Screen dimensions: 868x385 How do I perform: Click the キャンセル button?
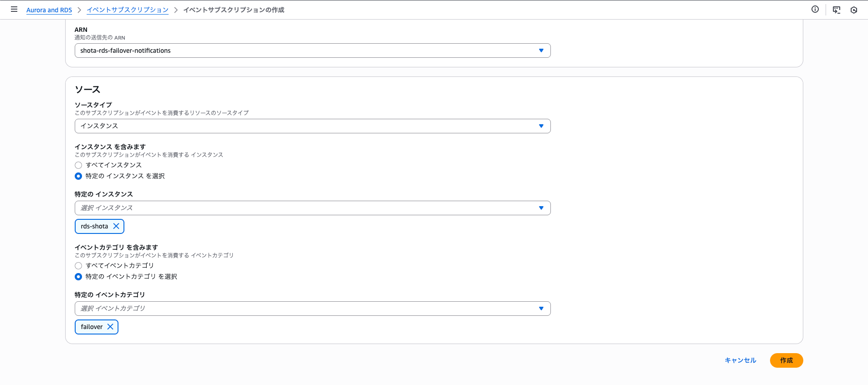(x=740, y=360)
